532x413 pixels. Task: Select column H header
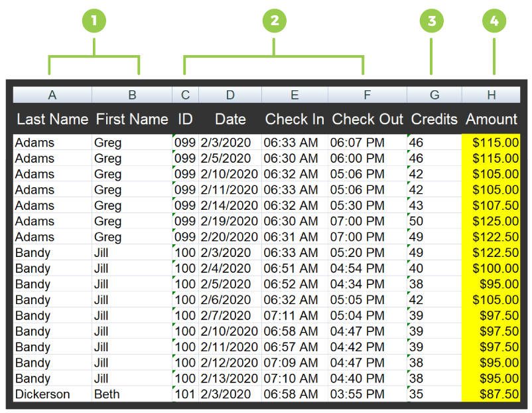492,95
